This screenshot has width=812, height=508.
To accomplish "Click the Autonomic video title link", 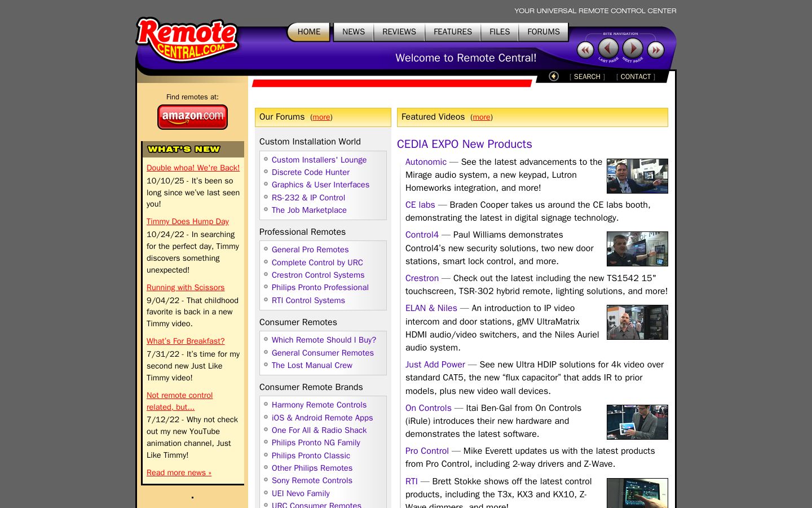I will point(426,162).
